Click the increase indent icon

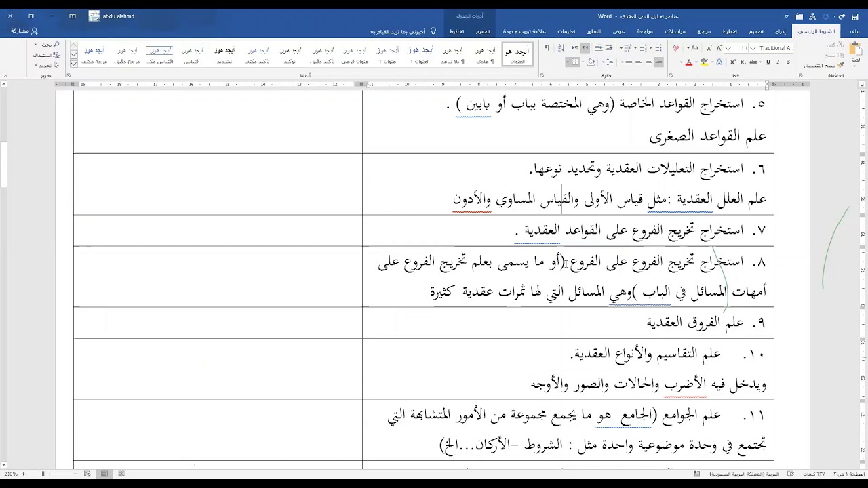click(x=598, y=48)
